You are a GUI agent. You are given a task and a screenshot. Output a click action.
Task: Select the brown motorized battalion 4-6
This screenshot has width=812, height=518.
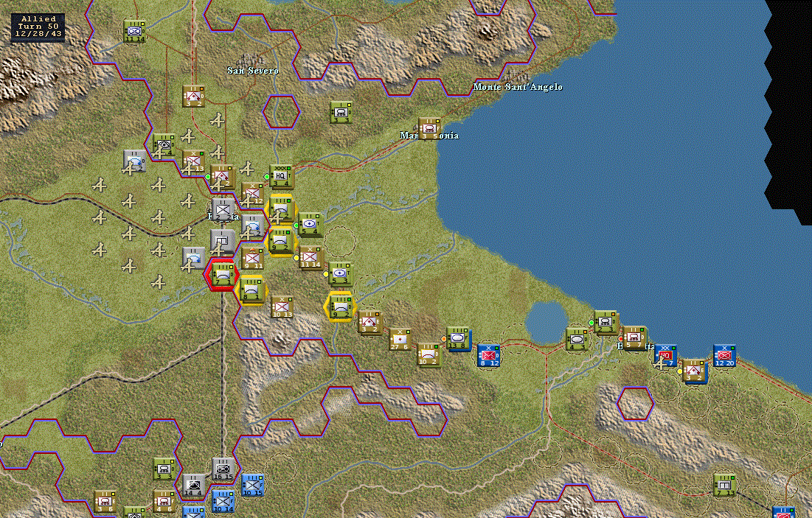[164, 502]
